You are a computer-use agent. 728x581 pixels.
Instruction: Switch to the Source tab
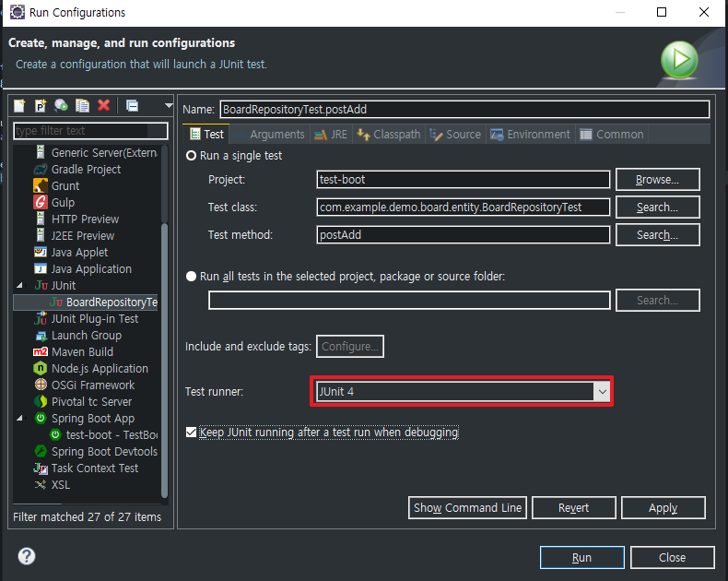[455, 135]
